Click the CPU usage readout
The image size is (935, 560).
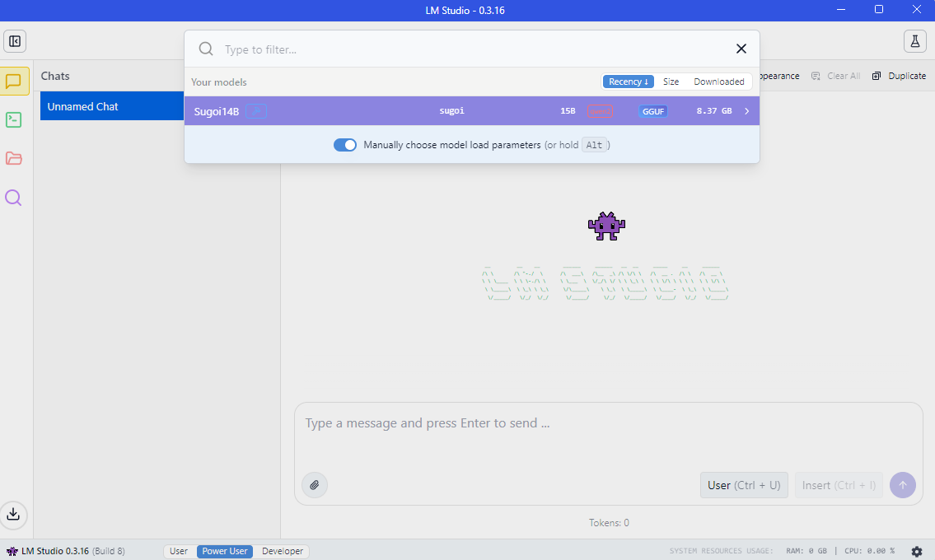tap(869, 551)
